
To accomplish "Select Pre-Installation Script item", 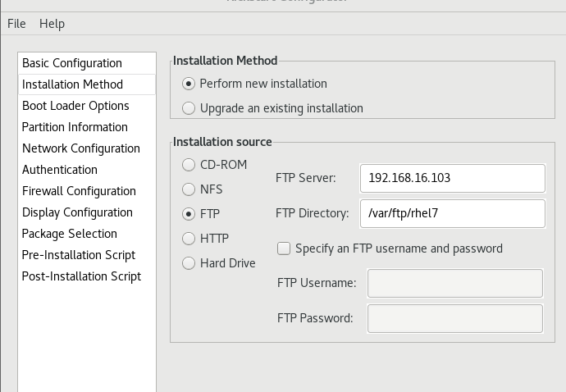I will click(x=79, y=255).
